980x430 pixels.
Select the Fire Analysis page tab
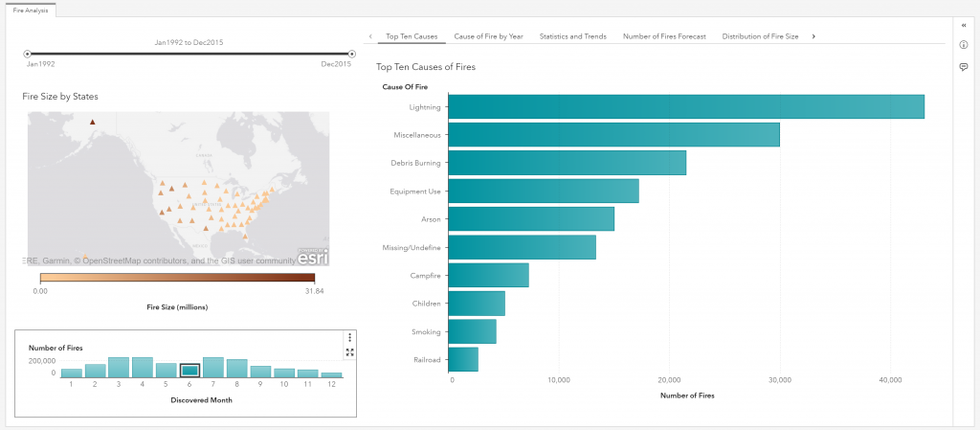coord(31,10)
